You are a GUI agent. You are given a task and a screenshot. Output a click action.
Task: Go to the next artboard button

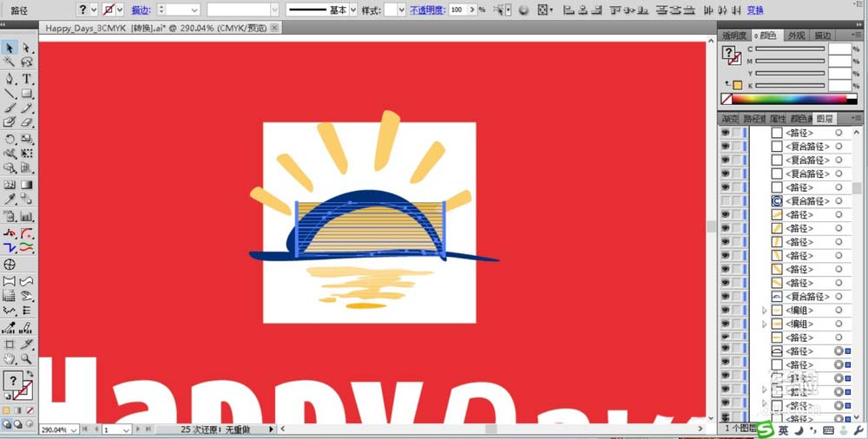click(138, 429)
